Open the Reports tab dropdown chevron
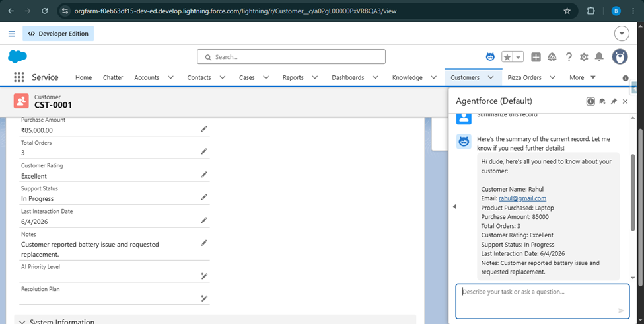 (x=314, y=77)
